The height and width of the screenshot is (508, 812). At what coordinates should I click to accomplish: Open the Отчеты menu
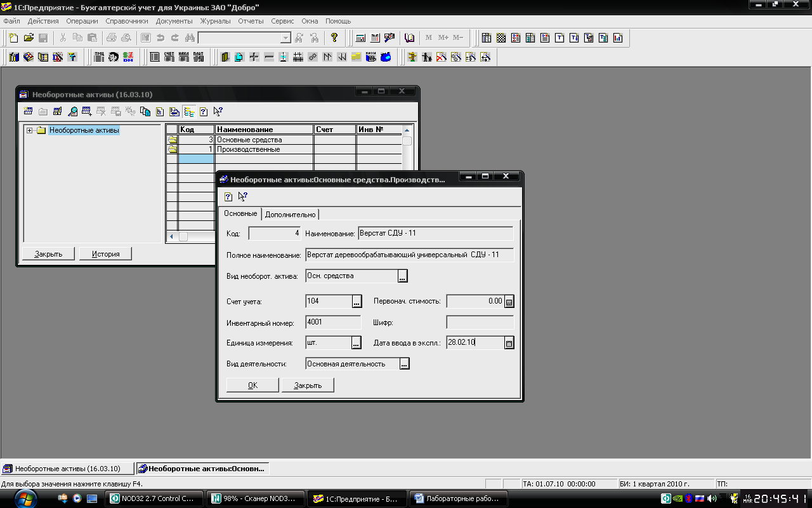251,21
